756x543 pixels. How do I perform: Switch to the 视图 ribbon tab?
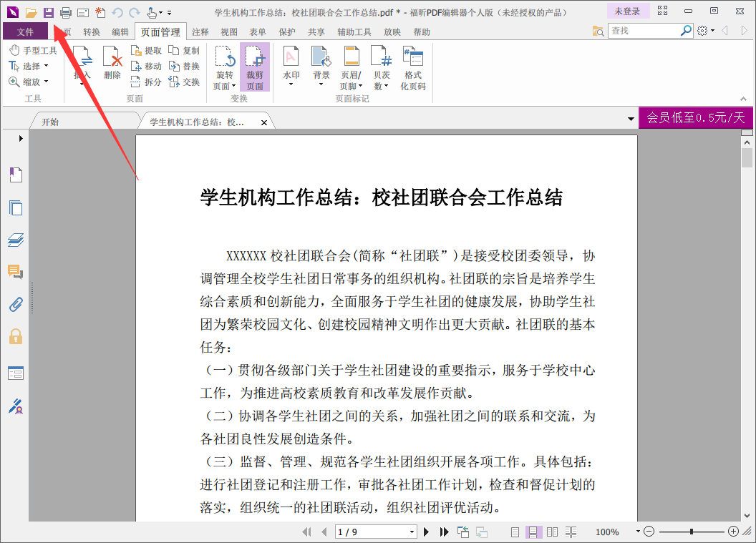(x=229, y=31)
